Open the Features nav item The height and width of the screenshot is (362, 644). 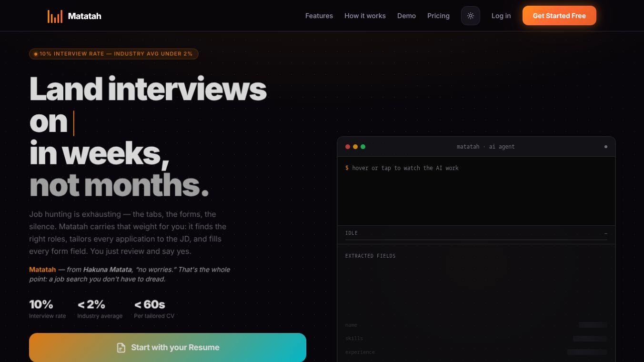(x=319, y=16)
